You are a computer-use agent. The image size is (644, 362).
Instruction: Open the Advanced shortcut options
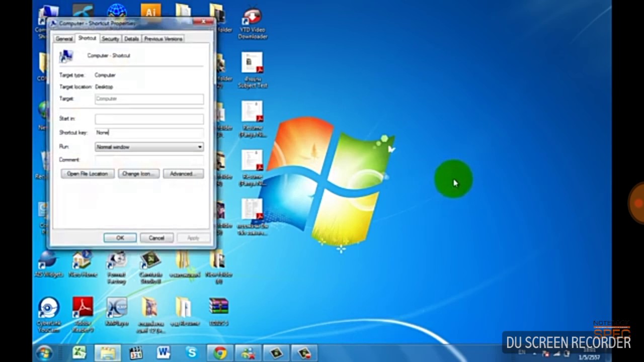point(183,173)
